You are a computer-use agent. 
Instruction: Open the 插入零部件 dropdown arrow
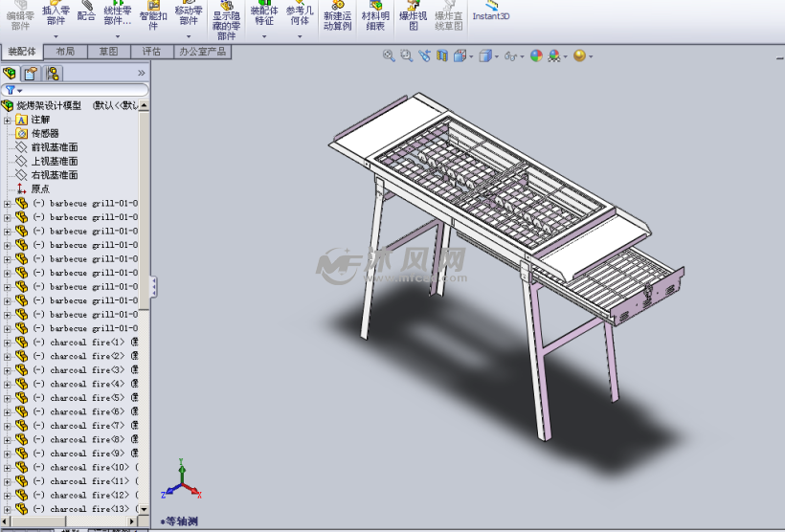tap(56, 37)
